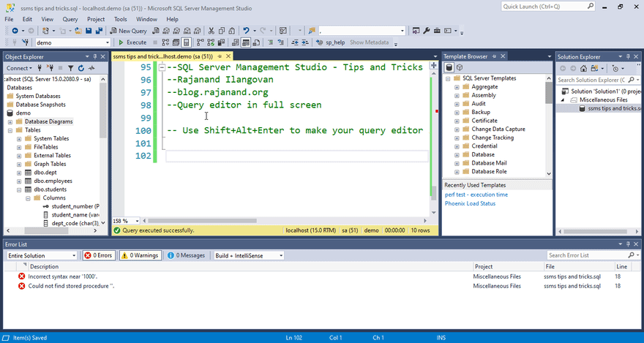Screen dimensions: 644x343
Task: Toggle Results to Grid output mode
Action: click(x=246, y=42)
